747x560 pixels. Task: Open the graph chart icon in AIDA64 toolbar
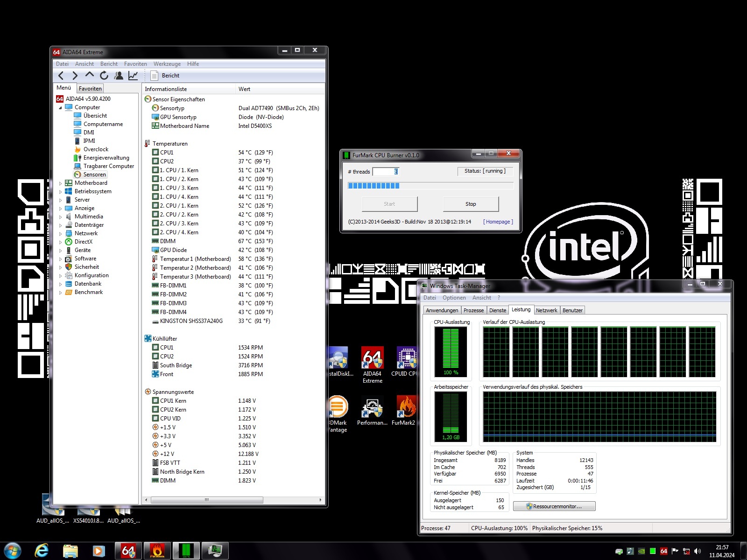click(133, 76)
